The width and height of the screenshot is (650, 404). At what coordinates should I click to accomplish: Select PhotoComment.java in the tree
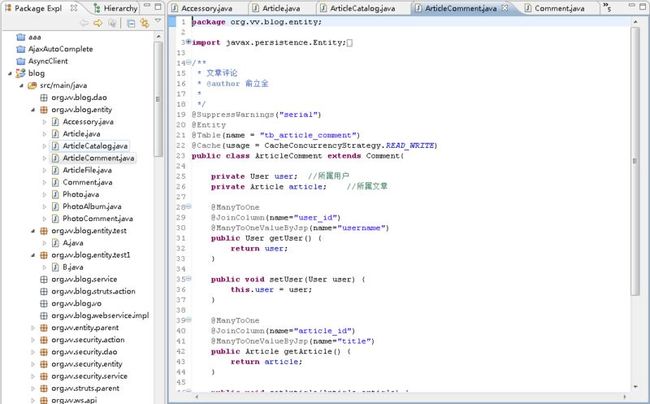point(97,218)
